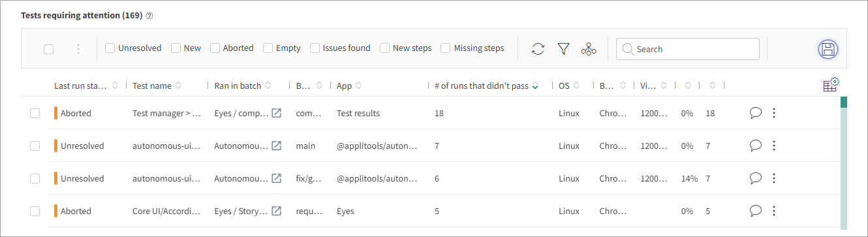Toggle the select-all checkbox in toolbar
The height and width of the screenshot is (237, 868).
click(48, 49)
